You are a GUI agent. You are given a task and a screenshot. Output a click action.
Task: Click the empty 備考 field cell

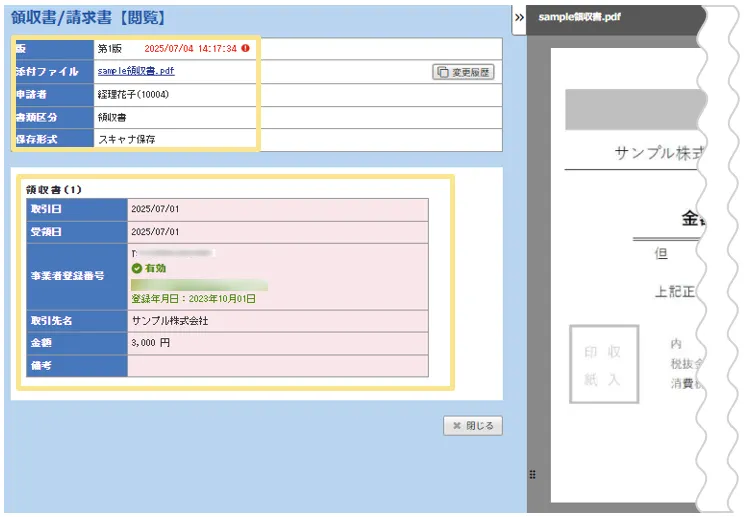click(x=277, y=366)
